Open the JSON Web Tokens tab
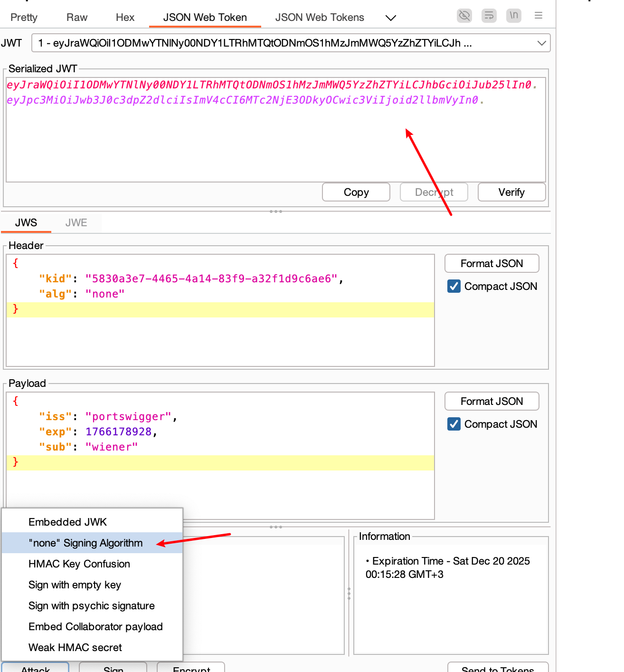 click(320, 18)
